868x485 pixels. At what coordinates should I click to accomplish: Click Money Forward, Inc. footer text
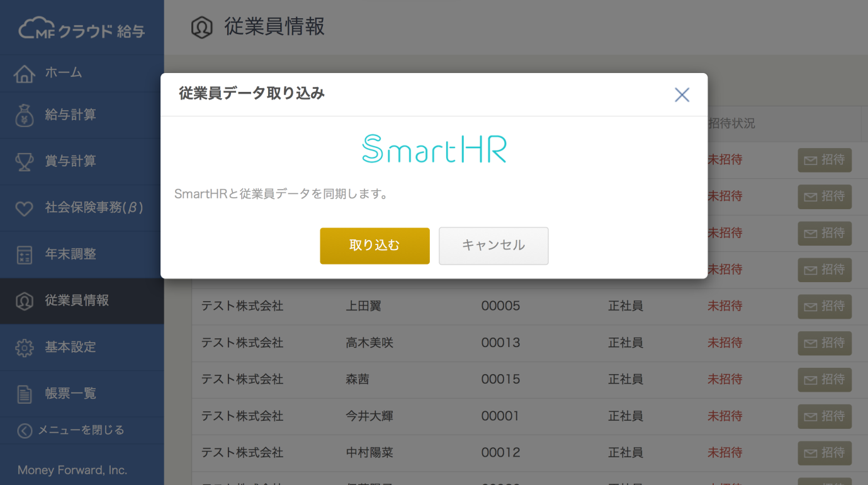click(72, 471)
